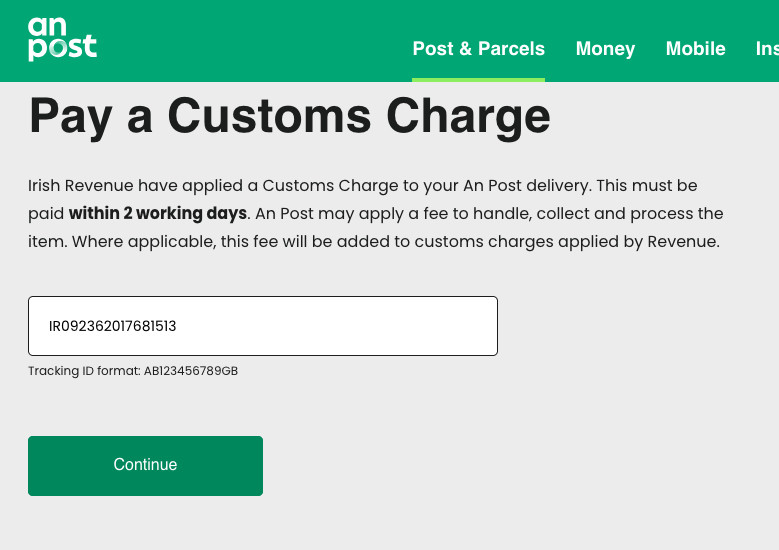Click empty green header area beside logo
The width and height of the screenshot is (779, 550).
(250, 40)
